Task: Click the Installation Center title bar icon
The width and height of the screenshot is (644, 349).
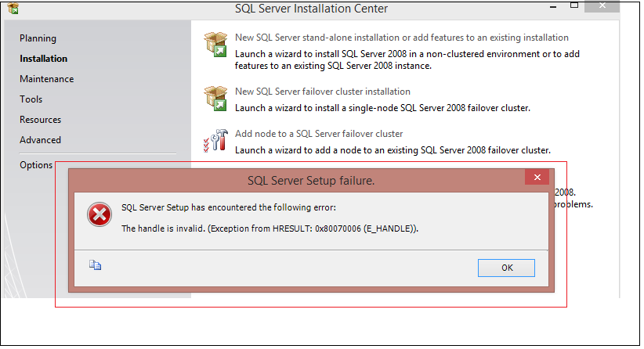Action: (13, 9)
